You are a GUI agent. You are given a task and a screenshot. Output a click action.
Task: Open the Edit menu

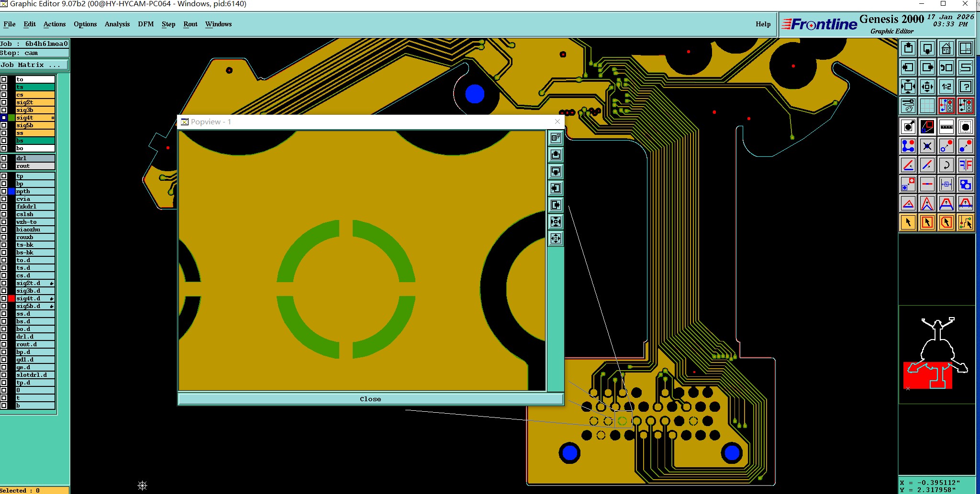coord(30,24)
